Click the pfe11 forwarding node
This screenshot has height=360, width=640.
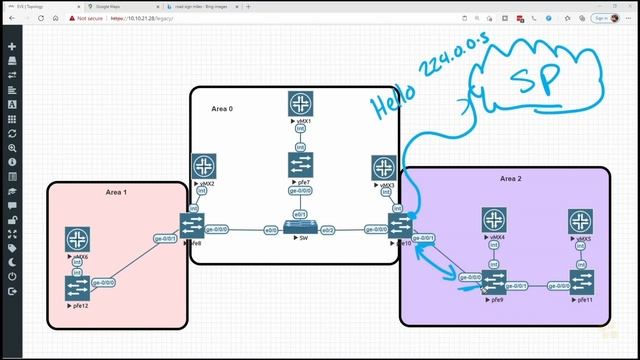coord(582,282)
